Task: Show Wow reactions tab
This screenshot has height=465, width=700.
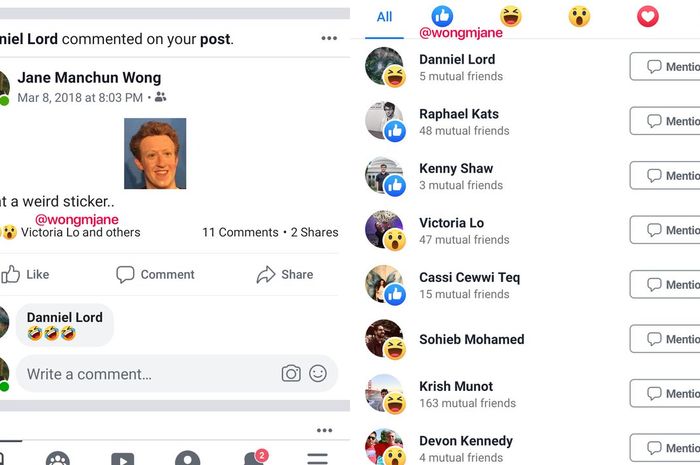Action: point(579,17)
